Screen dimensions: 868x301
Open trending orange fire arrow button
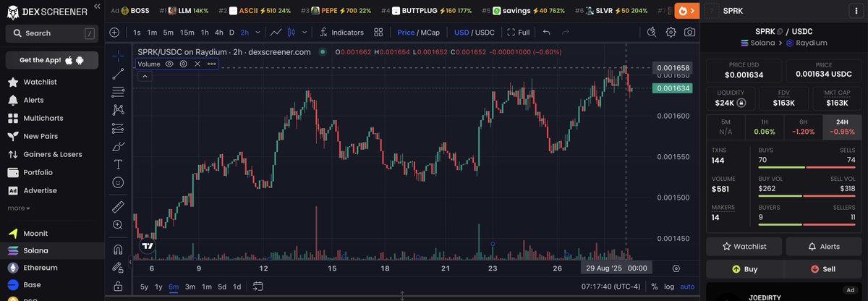pos(687,11)
